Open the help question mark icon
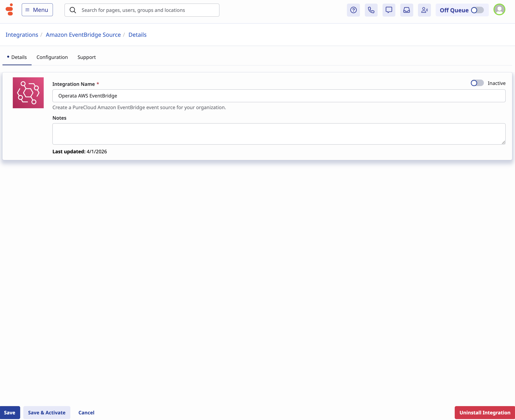The image size is (515, 420). click(x=353, y=10)
